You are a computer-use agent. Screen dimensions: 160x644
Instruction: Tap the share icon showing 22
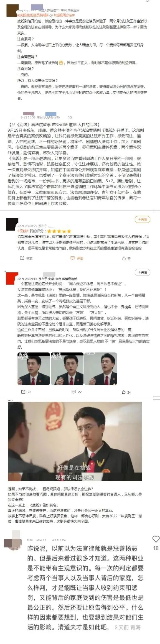(26, 392)
